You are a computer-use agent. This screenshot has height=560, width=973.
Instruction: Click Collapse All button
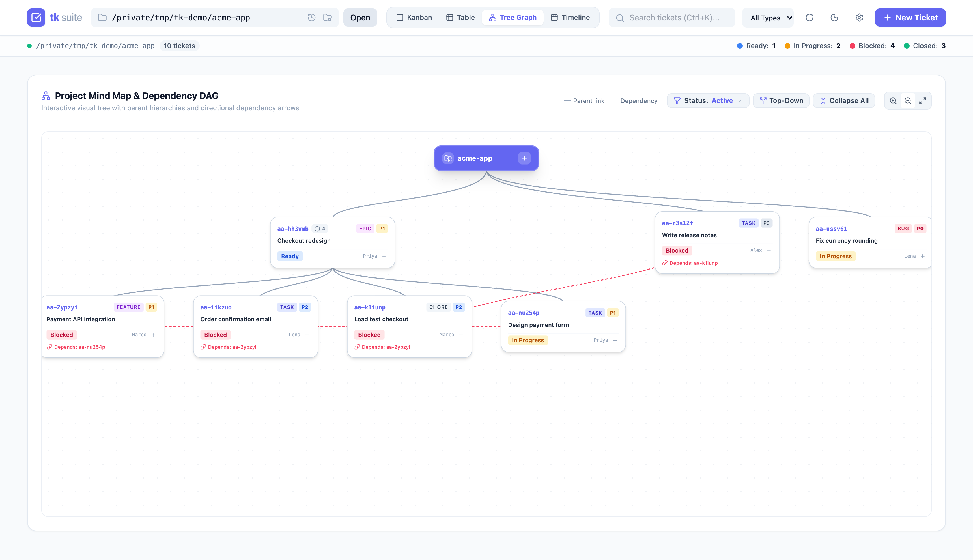(844, 101)
